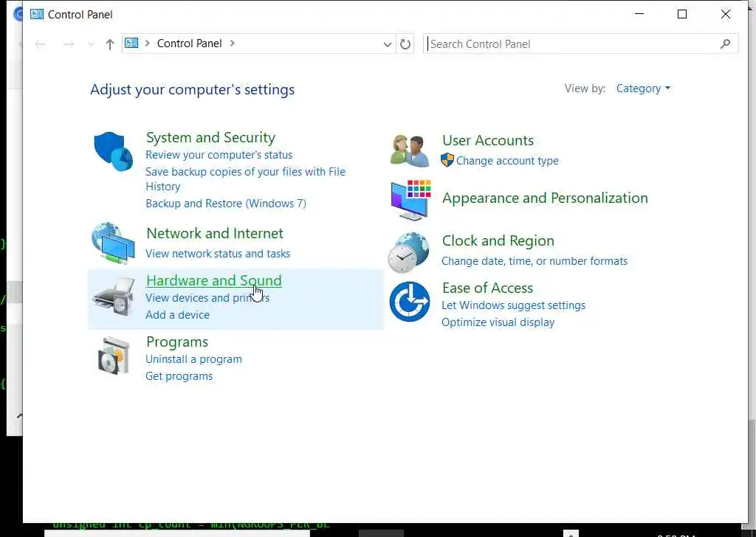Open Backup and Restore (Windows 7)

pyautogui.click(x=226, y=204)
